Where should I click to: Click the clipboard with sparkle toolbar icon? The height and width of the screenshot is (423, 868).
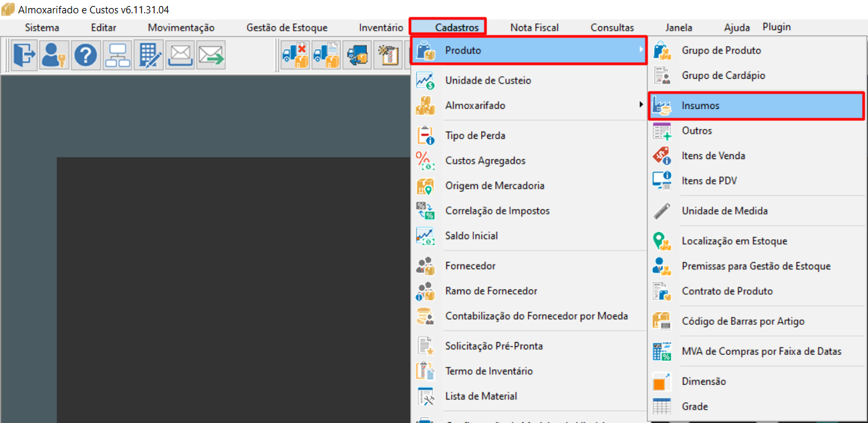387,55
